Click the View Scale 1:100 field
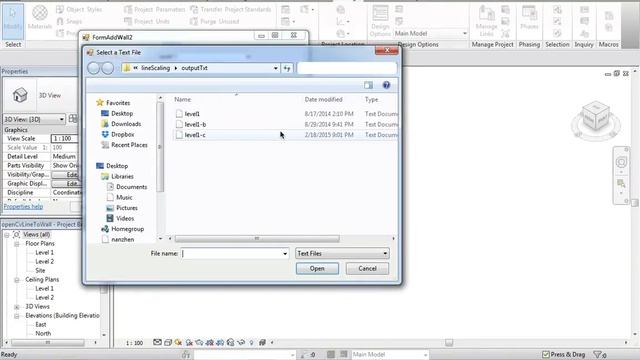The image size is (640, 360). tap(64, 138)
